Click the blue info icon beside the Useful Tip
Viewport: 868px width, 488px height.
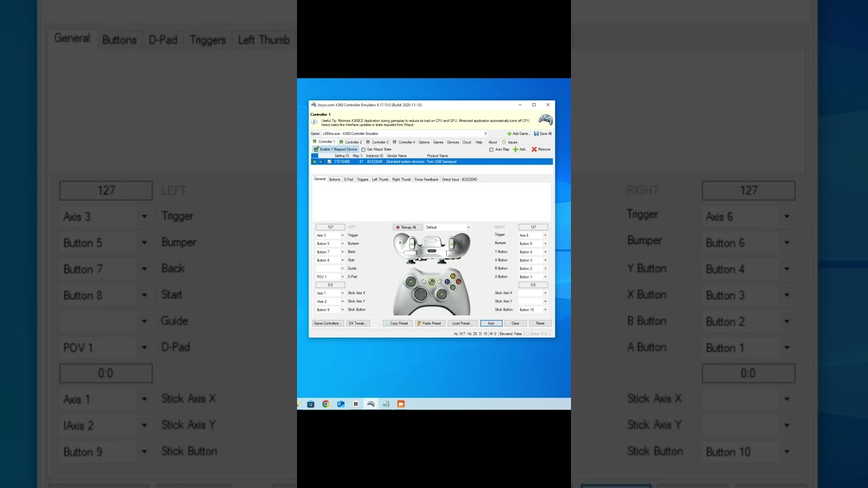coord(314,122)
